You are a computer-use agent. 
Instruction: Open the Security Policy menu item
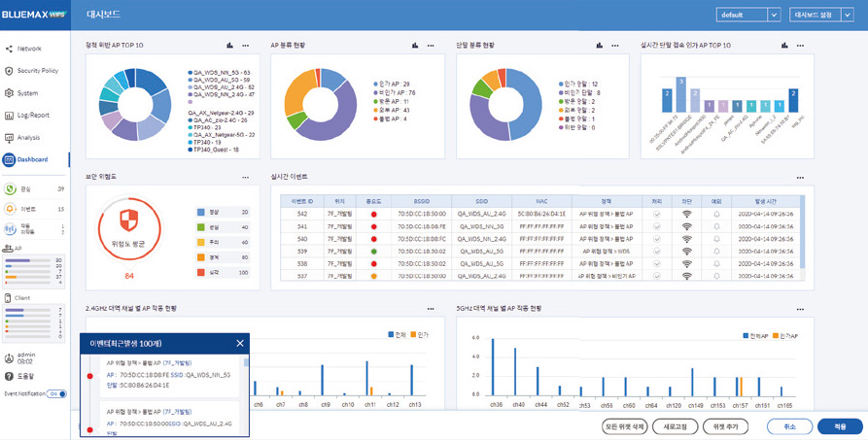38,71
